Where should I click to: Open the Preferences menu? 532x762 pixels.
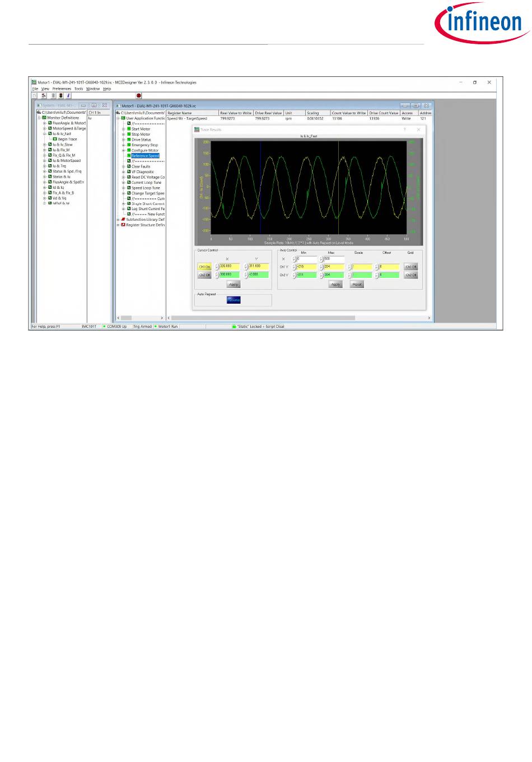tap(62, 89)
